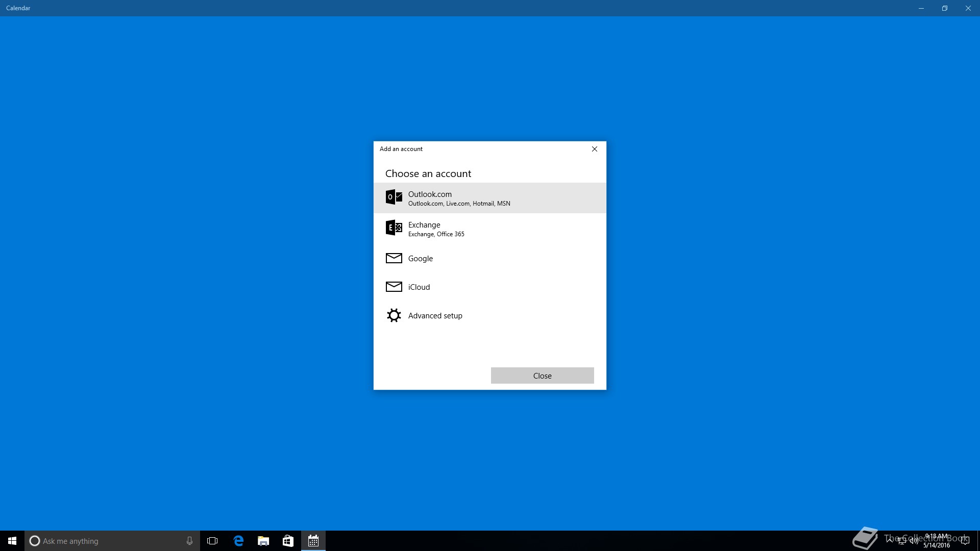This screenshot has width=980, height=551.
Task: Open the Action Center notifications icon
Action: click(x=965, y=541)
